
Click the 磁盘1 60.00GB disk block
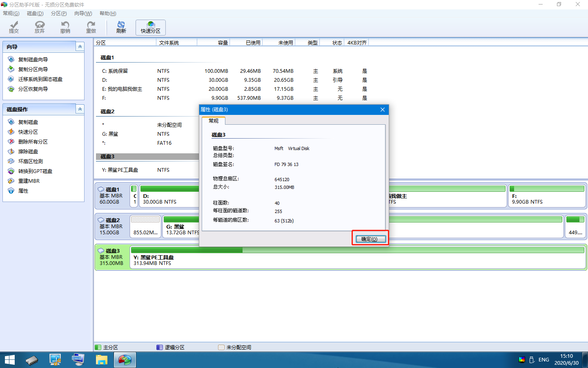pos(111,195)
